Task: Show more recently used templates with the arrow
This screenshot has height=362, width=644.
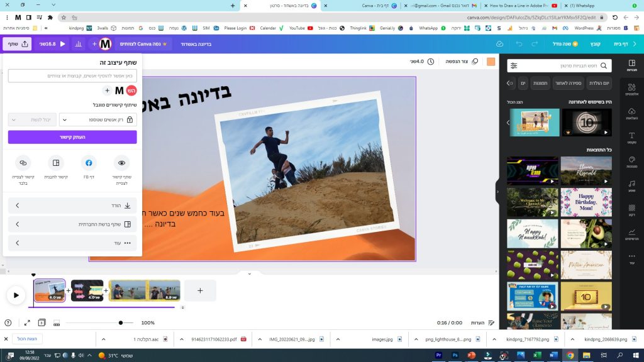Action: tap(508, 123)
